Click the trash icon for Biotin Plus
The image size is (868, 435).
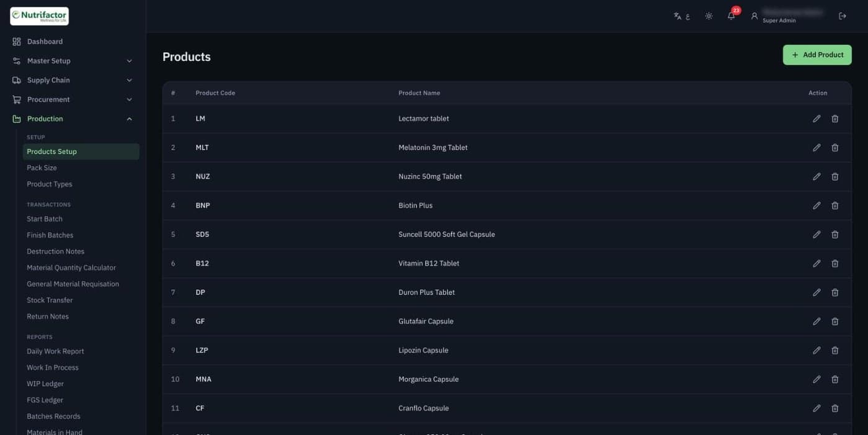coord(835,205)
